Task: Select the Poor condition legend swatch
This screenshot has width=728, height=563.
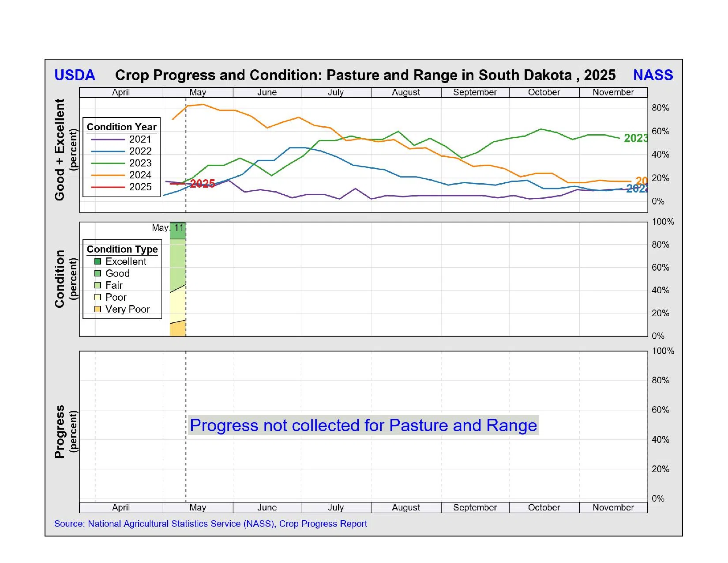Action: (x=98, y=297)
